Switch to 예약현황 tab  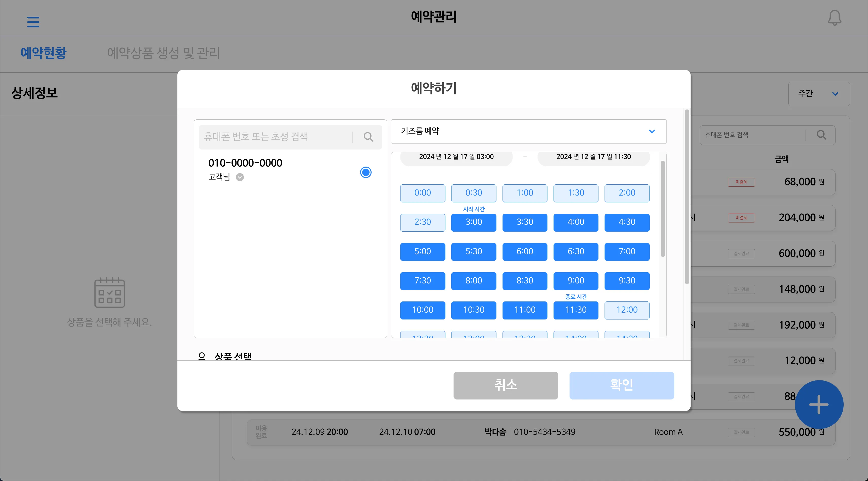pos(43,53)
